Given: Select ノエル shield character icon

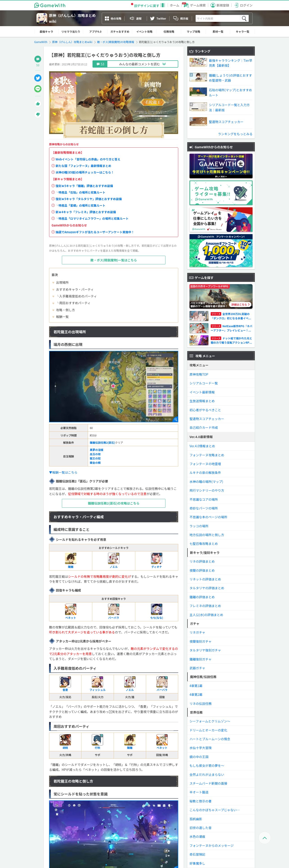Looking at the screenshot, I should pyautogui.click(x=114, y=558).
